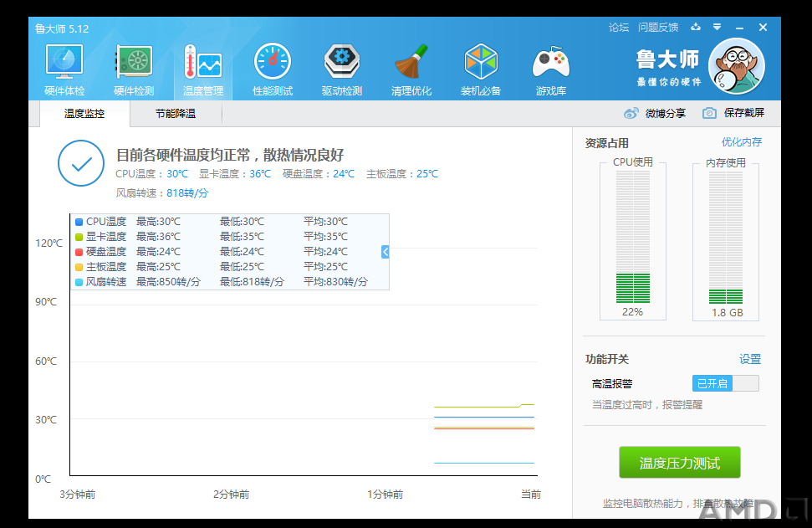Open the 驱动检测 driver detection icon
This screenshot has height=528, width=812.
pos(342,70)
